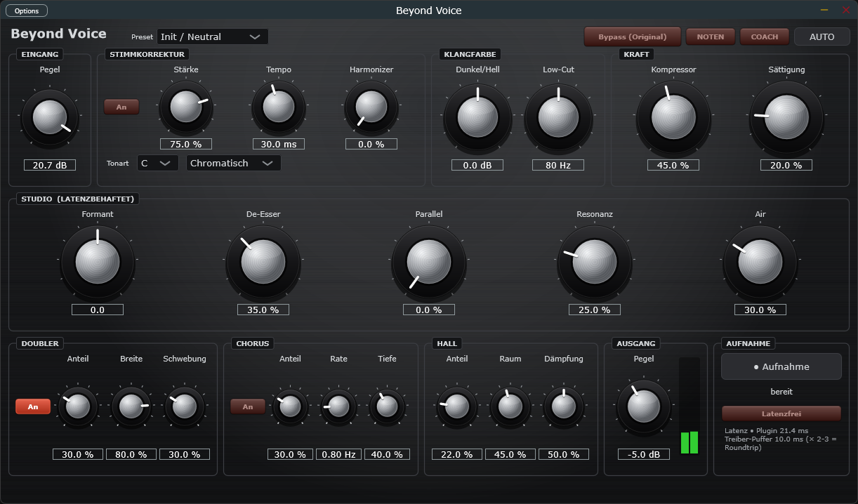Click the Formant value field 0.0
The image size is (858, 504).
coord(98,310)
